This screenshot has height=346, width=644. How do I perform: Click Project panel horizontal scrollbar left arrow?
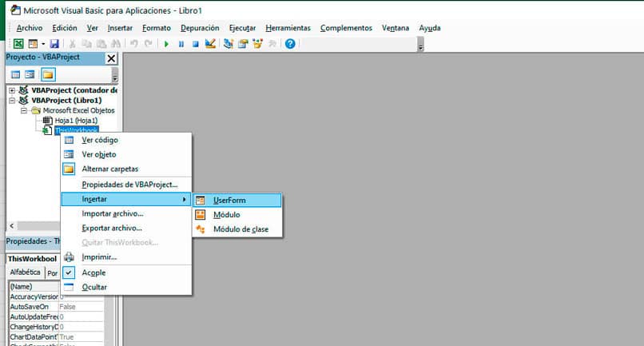12,225
